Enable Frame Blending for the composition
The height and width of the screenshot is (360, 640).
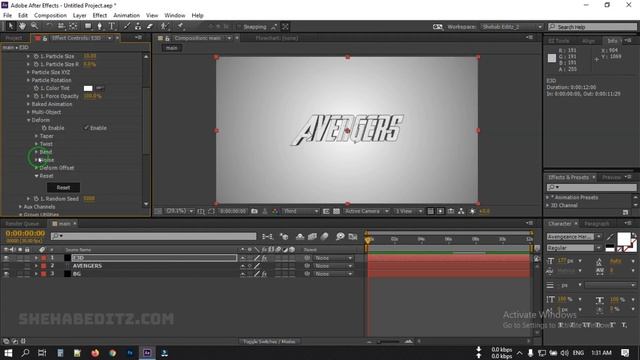pyautogui.click(x=312, y=236)
